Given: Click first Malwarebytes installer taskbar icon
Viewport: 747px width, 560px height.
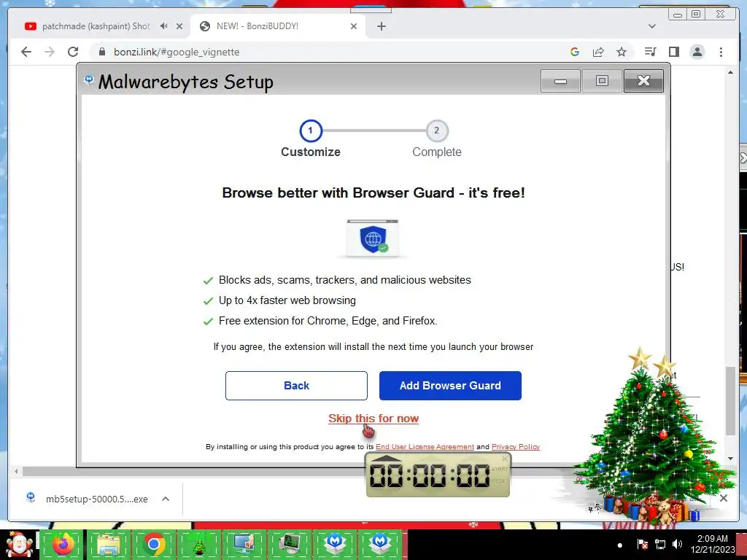Looking at the screenshot, I should [335, 544].
